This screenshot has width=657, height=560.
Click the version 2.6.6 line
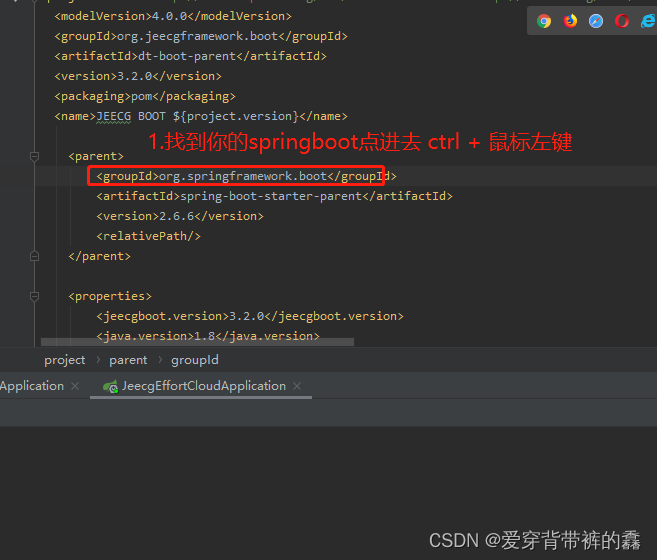click(180, 216)
